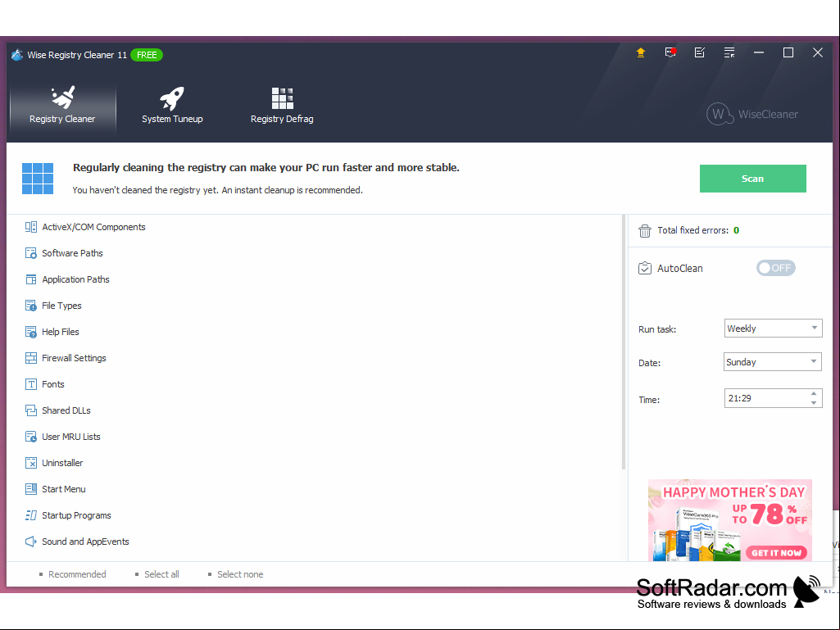Click the Start Menu icon
This screenshot has height=630, width=840.
point(31,490)
